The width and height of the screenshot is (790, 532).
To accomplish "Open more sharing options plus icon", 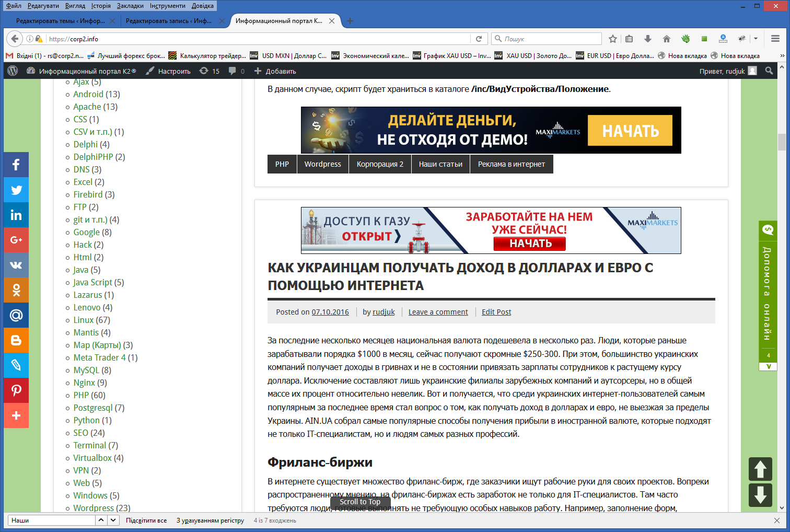I will tap(16, 415).
